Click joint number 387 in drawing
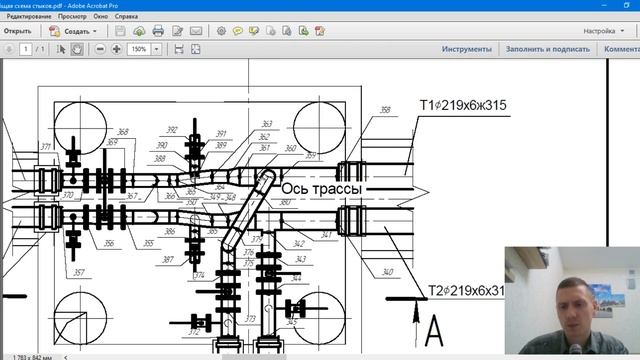 (x=168, y=260)
